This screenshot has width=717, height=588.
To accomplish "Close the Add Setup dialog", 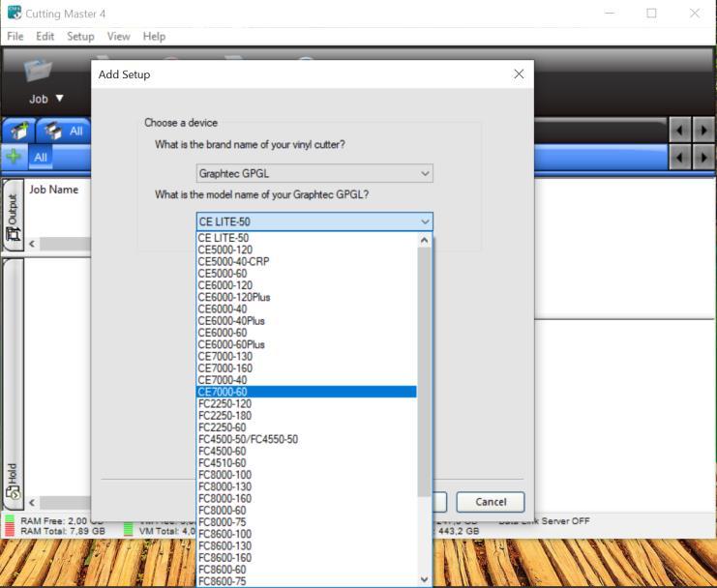I will (519, 74).
